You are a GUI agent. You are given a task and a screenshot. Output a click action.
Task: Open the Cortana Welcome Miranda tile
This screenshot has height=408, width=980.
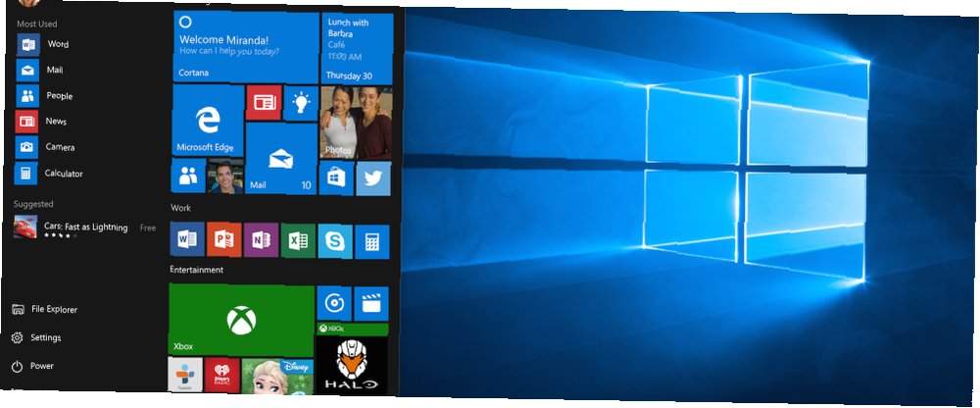click(246, 47)
